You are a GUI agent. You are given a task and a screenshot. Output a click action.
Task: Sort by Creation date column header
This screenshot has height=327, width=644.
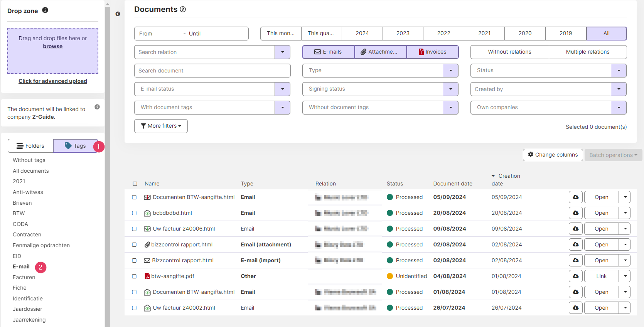pos(506,180)
